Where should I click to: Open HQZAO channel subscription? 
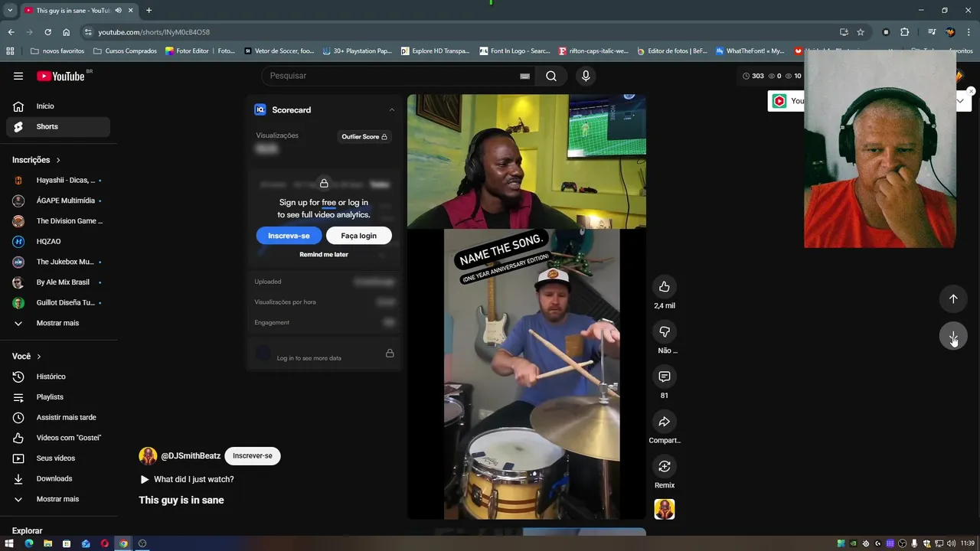(x=58, y=242)
